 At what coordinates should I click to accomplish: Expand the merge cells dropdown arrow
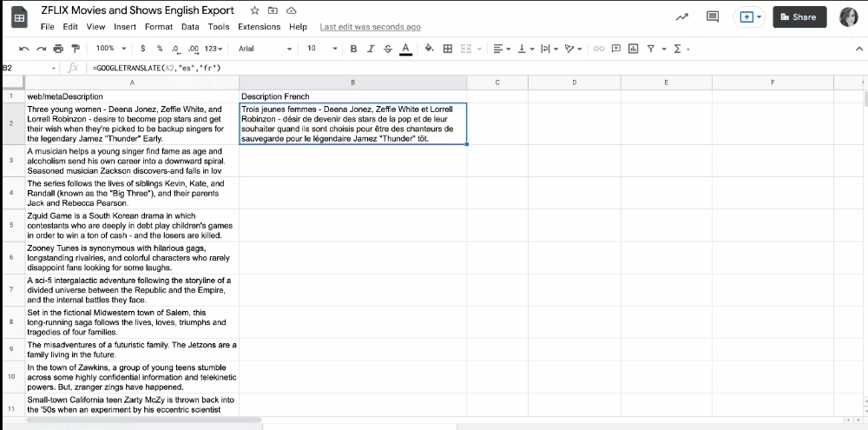tap(479, 49)
